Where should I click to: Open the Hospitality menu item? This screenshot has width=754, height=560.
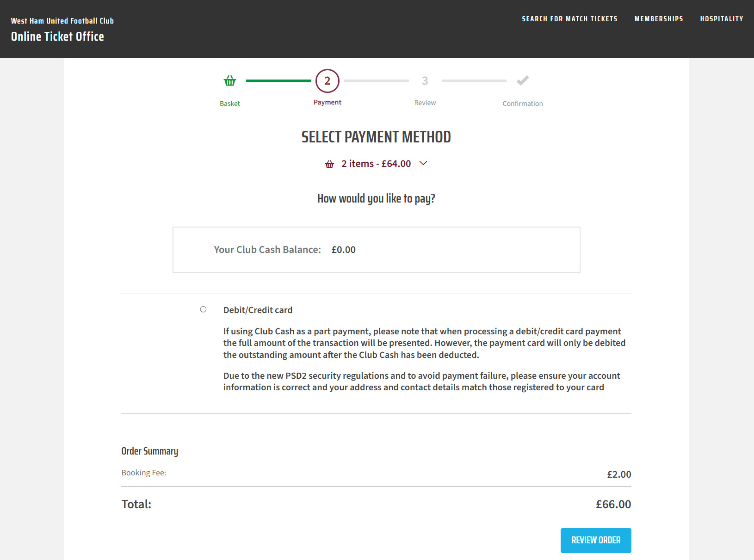coord(722,19)
